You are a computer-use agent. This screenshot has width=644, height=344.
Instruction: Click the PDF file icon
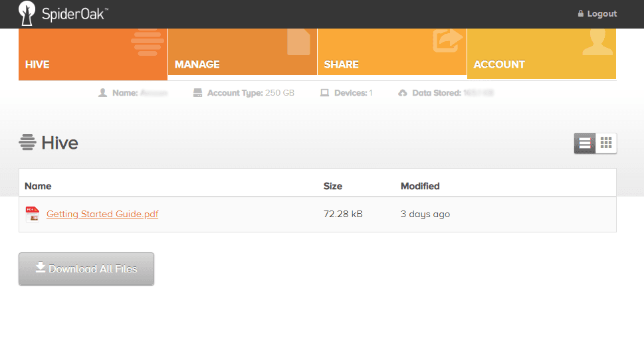click(x=32, y=214)
